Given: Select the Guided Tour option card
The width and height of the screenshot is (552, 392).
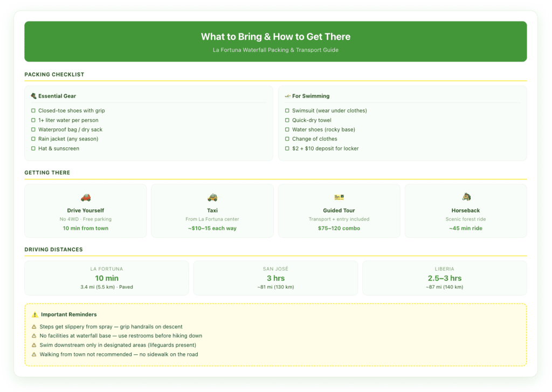Looking at the screenshot, I should pyautogui.click(x=339, y=210).
